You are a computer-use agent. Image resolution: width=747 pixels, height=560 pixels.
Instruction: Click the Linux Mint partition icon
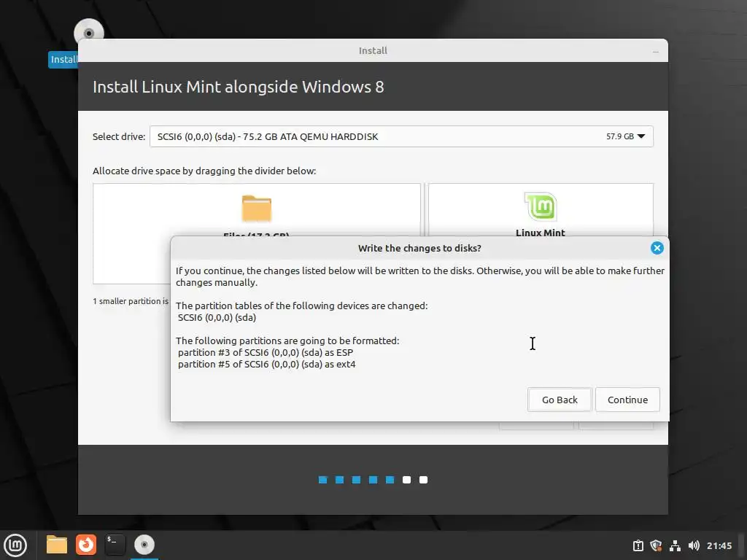point(541,206)
